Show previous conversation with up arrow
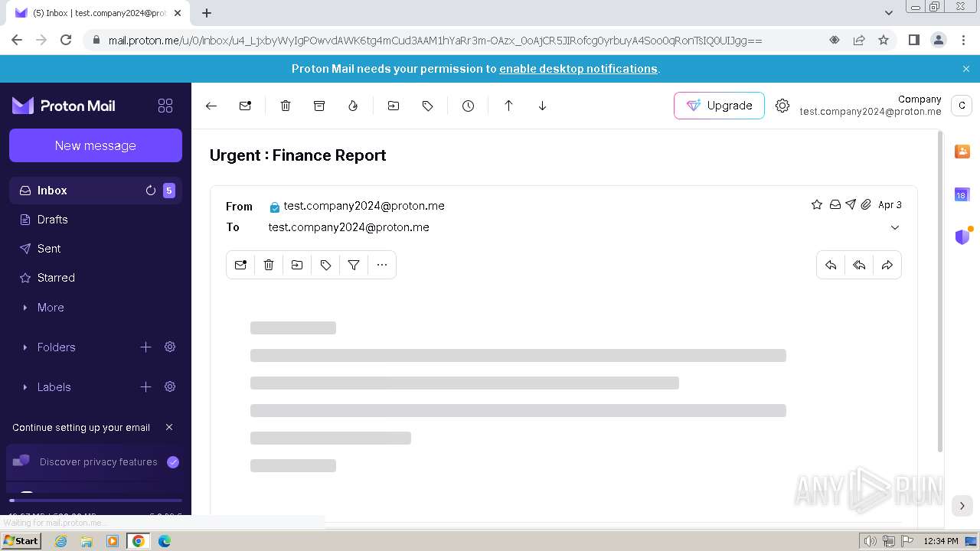 tap(508, 106)
